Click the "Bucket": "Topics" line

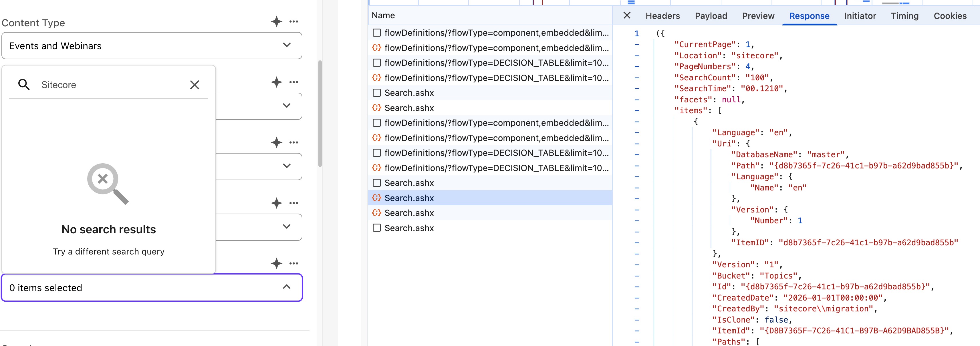tap(757, 276)
